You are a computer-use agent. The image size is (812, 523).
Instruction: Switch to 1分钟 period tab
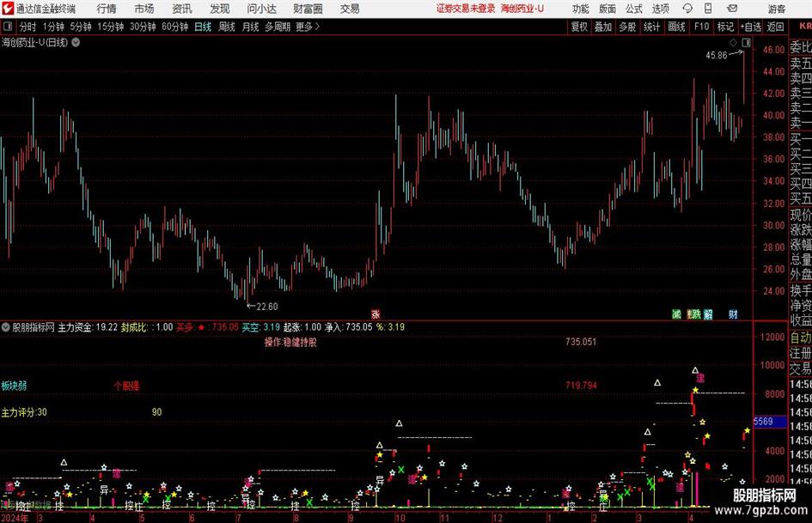53,27
